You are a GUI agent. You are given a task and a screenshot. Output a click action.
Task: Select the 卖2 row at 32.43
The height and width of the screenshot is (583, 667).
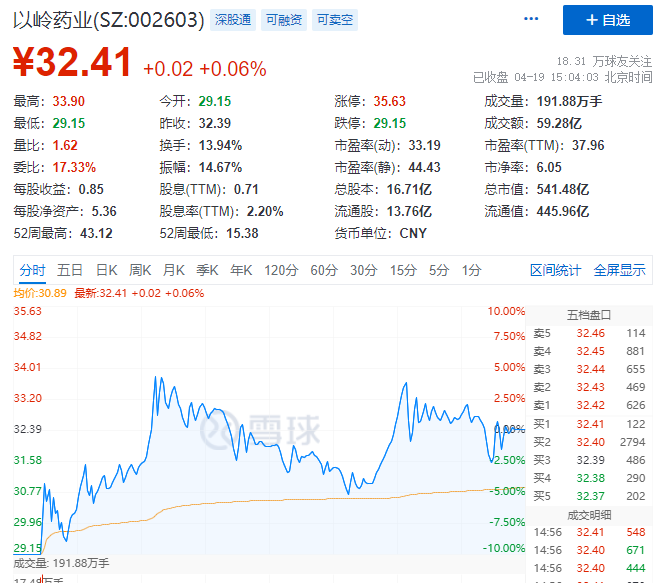pyautogui.click(x=589, y=387)
